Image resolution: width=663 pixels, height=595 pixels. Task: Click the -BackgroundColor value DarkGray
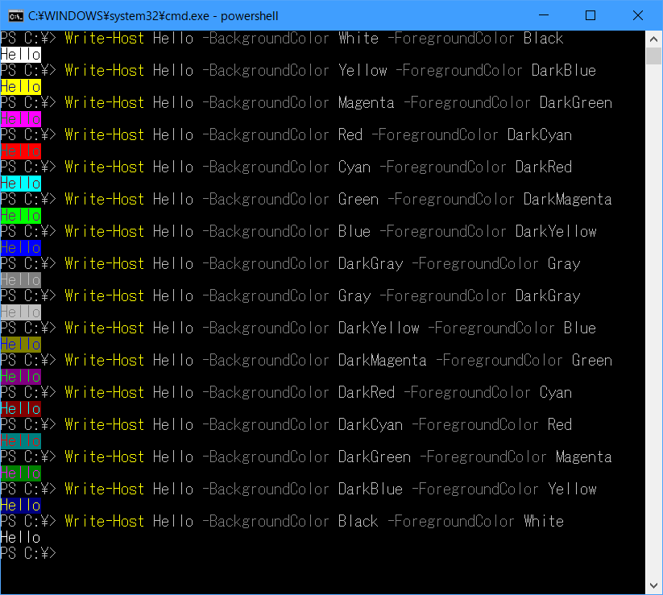click(x=371, y=264)
